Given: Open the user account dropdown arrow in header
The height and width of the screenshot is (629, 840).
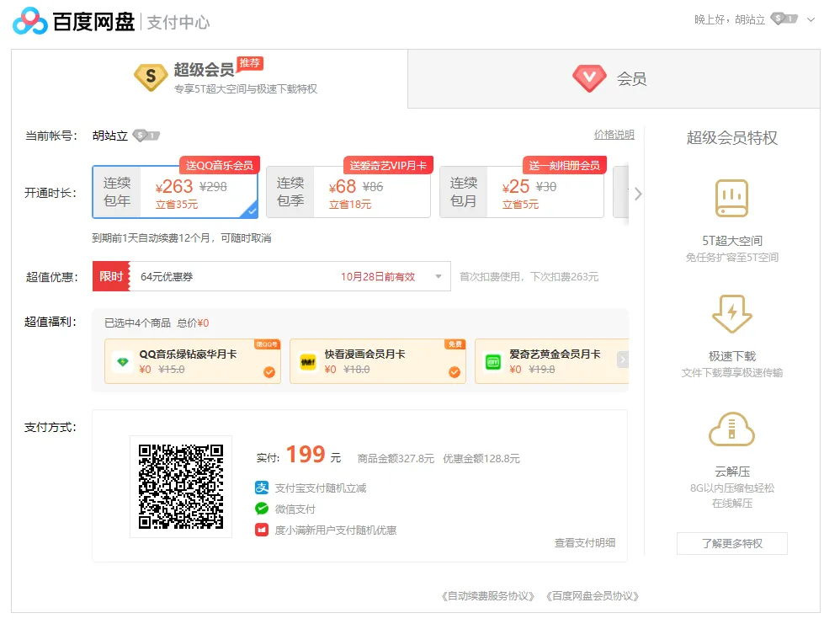Looking at the screenshot, I should click(x=811, y=20).
